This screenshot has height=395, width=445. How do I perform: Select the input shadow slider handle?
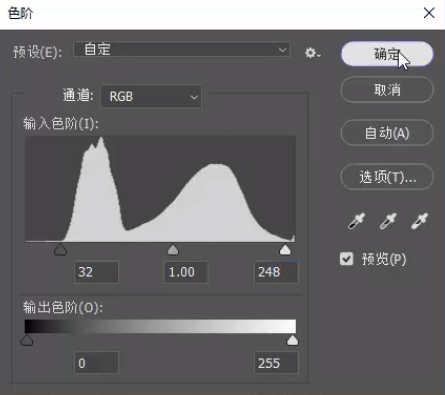(x=60, y=249)
